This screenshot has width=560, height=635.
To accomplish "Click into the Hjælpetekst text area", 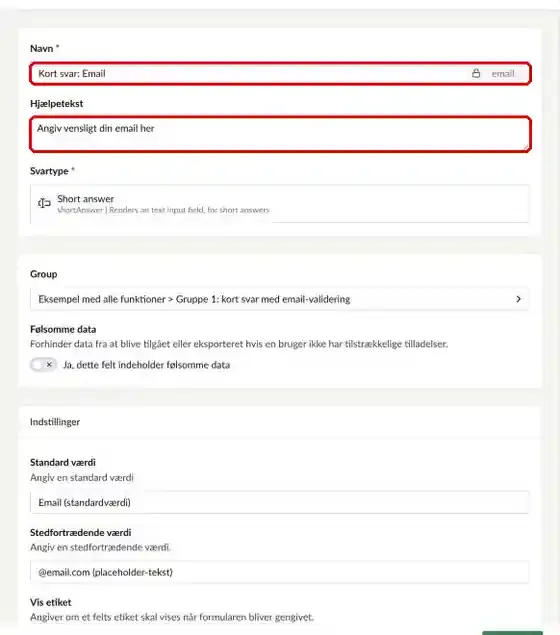I will point(280,134).
